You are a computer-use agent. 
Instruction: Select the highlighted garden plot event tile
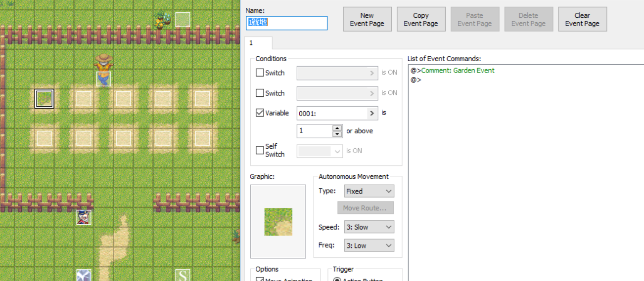[x=45, y=98]
